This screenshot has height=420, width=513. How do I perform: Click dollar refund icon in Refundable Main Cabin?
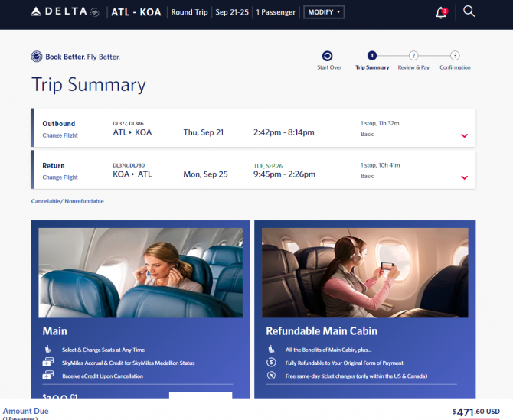coord(271,362)
